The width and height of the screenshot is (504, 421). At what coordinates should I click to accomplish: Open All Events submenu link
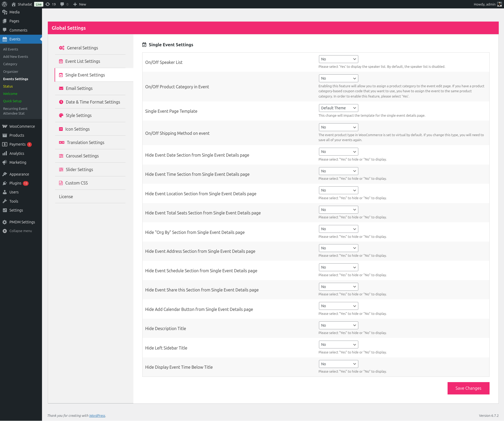click(x=11, y=49)
